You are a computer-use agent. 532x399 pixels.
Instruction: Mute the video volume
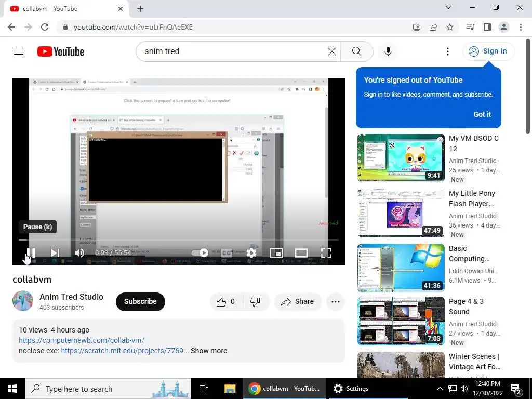(79, 253)
